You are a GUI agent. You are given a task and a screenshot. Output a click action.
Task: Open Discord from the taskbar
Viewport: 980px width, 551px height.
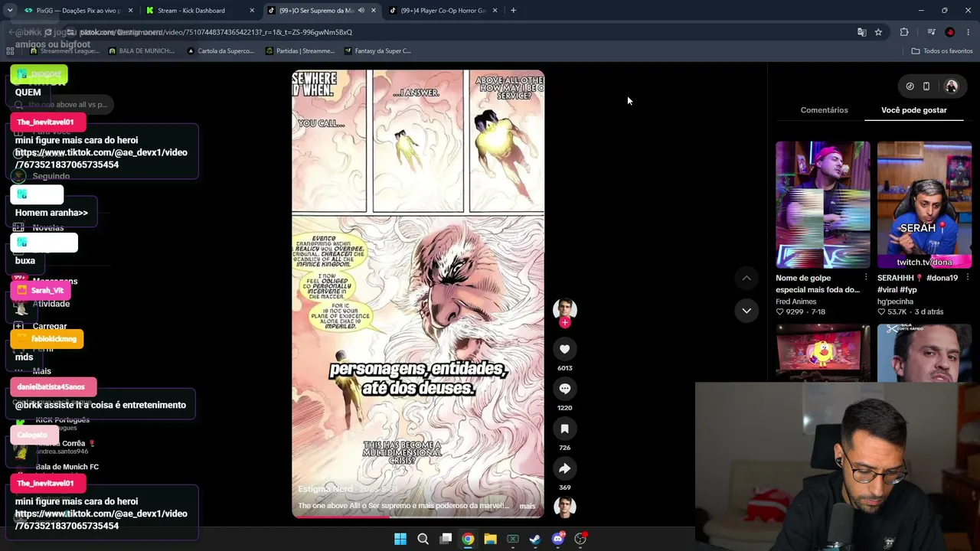coord(558,539)
